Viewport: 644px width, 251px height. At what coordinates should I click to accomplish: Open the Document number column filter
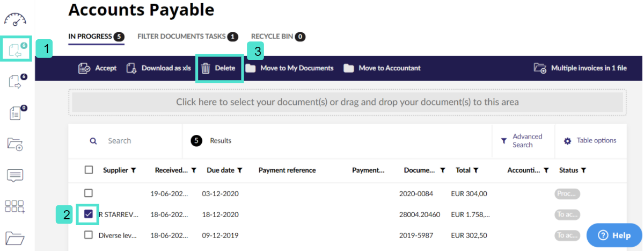point(443,170)
